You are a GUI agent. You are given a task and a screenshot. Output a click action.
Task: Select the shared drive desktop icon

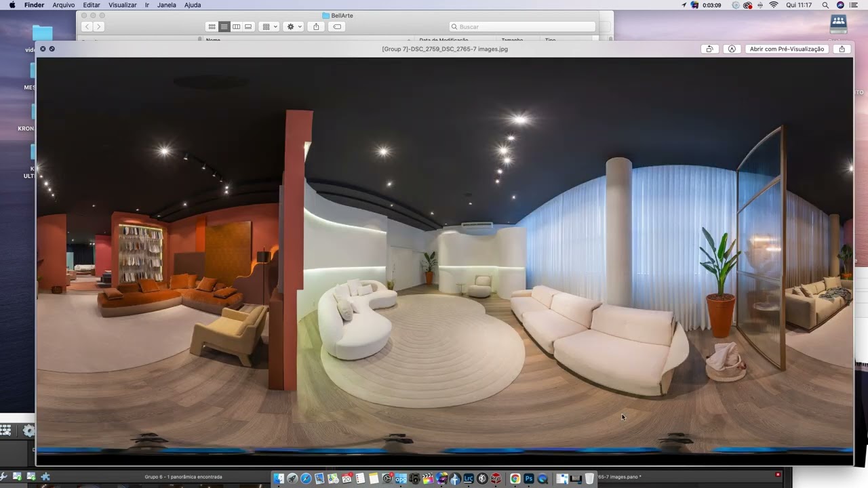coord(839,24)
